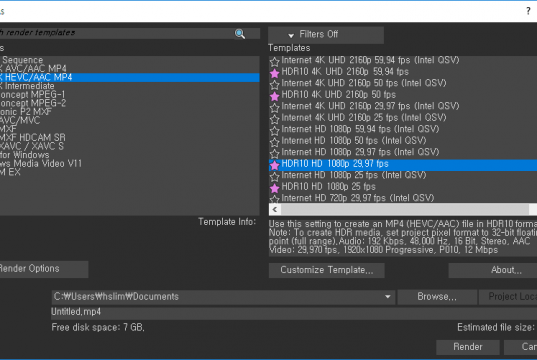
Task: Open the Filters Off dropdown
Action: (x=326, y=35)
